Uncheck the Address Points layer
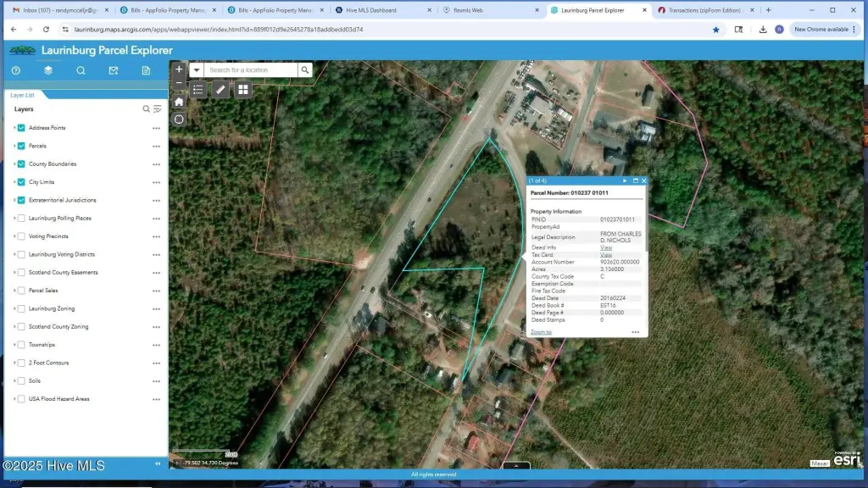This screenshot has width=868, height=488. pos(21,128)
